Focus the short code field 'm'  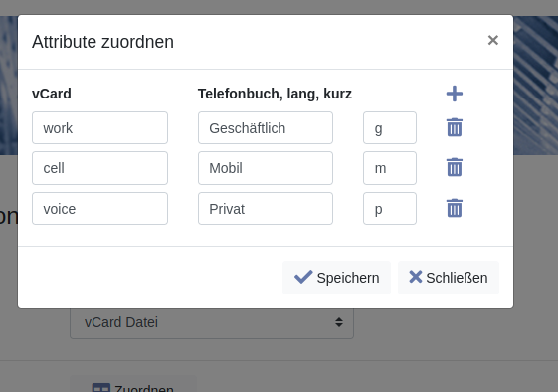[x=390, y=168]
